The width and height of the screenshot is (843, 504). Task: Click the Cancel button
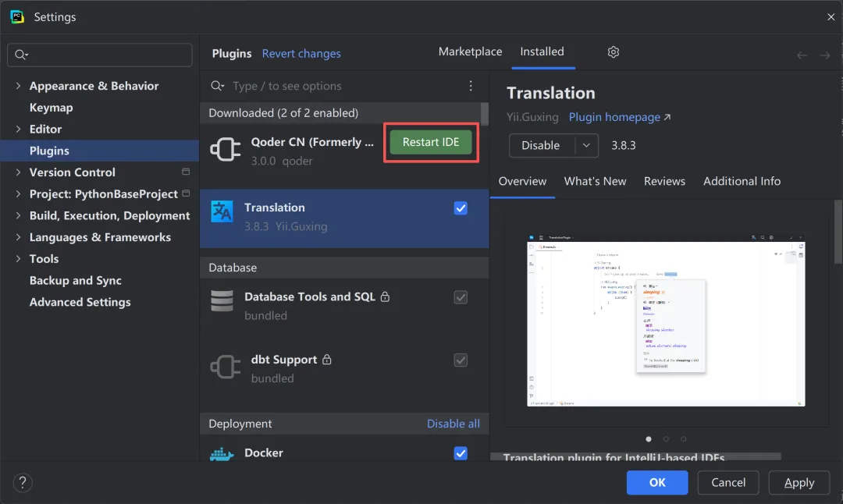point(728,482)
